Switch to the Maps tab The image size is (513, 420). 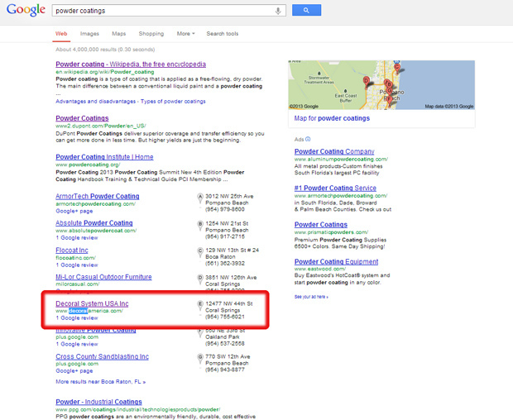pos(119,34)
